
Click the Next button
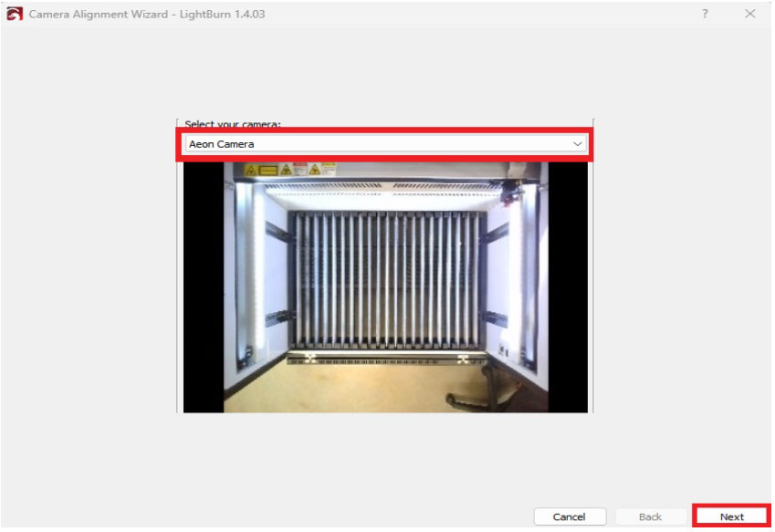(731, 516)
